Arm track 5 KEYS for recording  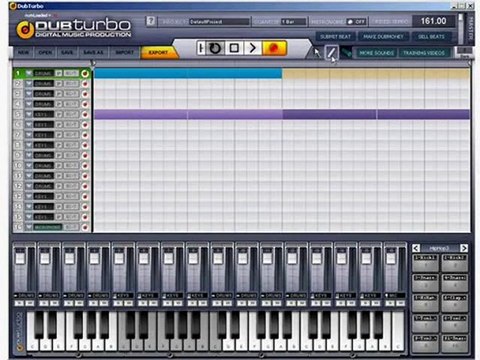[85, 115]
